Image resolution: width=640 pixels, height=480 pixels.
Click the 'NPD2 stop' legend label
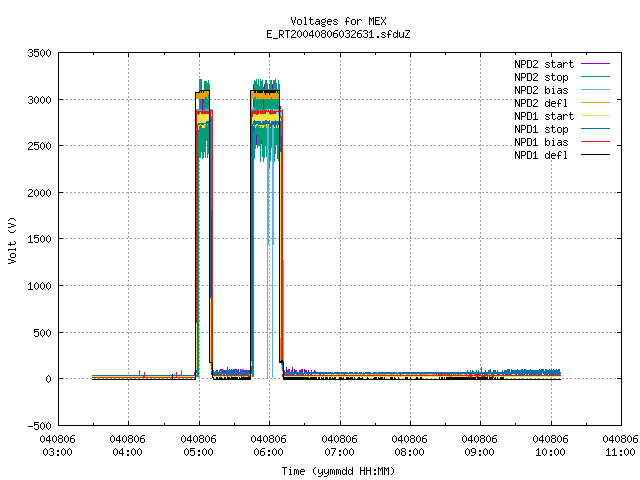point(541,77)
